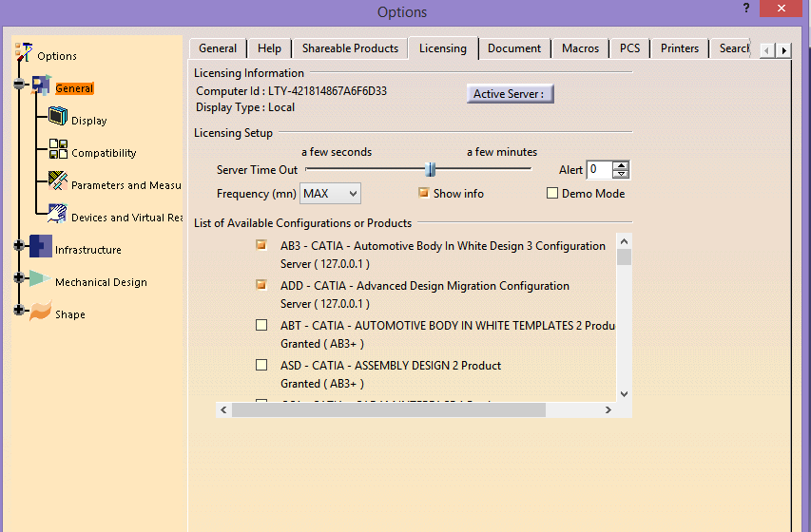811x532 pixels.
Task: Click the Computer Id text LTY-421814867A6F6D33
Action: pyautogui.click(x=327, y=91)
